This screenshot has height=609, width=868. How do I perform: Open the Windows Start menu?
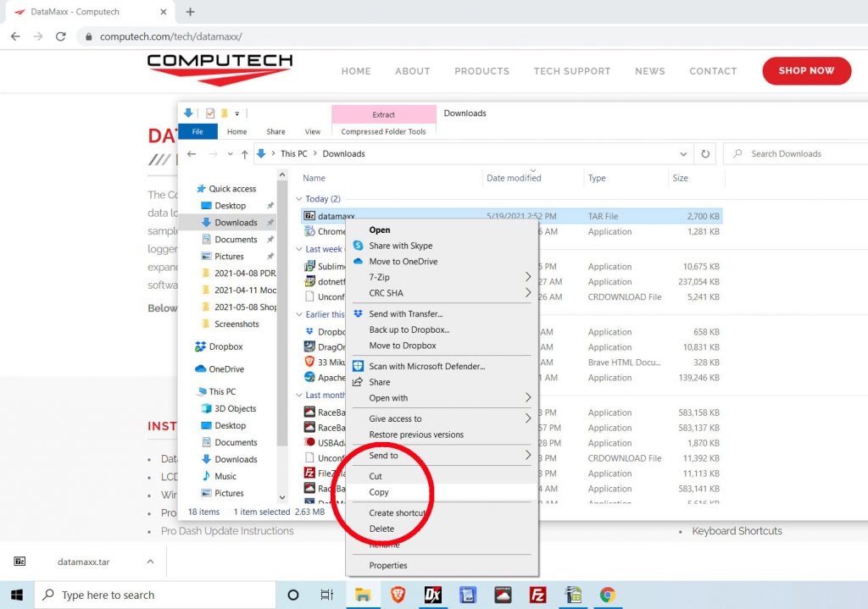click(17, 595)
